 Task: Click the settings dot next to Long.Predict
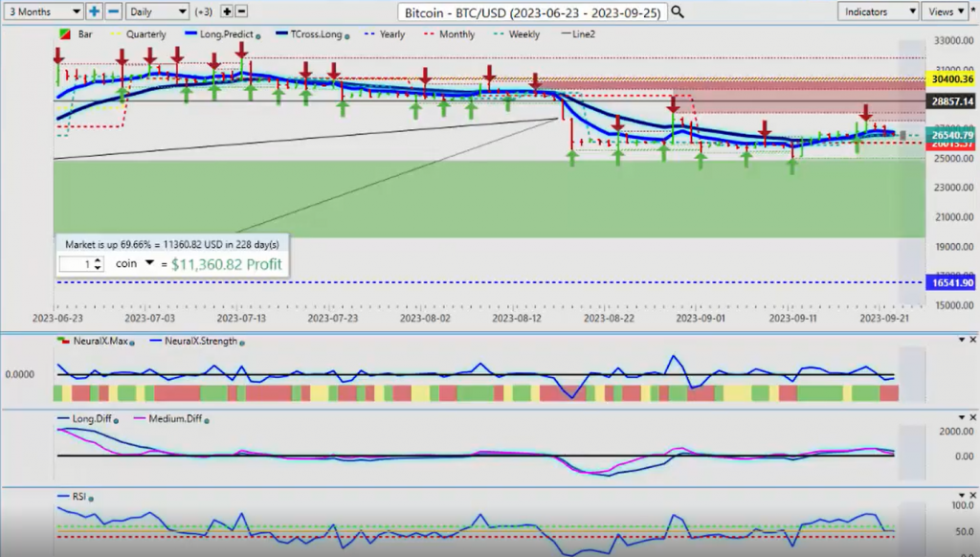click(258, 36)
